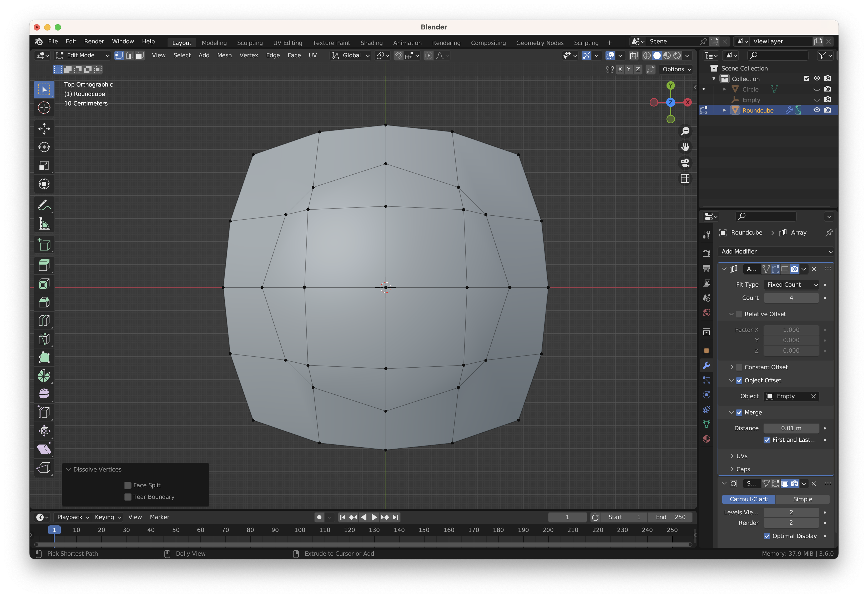Adjust the Merge Distance field

click(x=791, y=428)
